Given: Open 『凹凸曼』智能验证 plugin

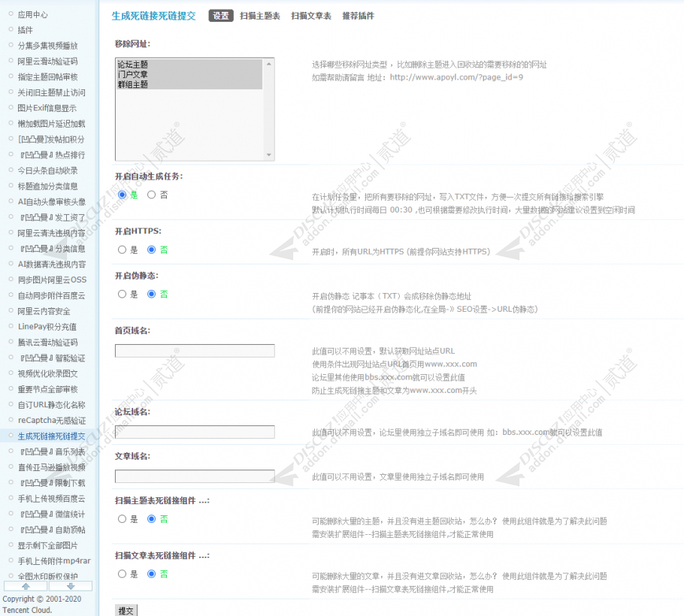Looking at the screenshot, I should 51,358.
